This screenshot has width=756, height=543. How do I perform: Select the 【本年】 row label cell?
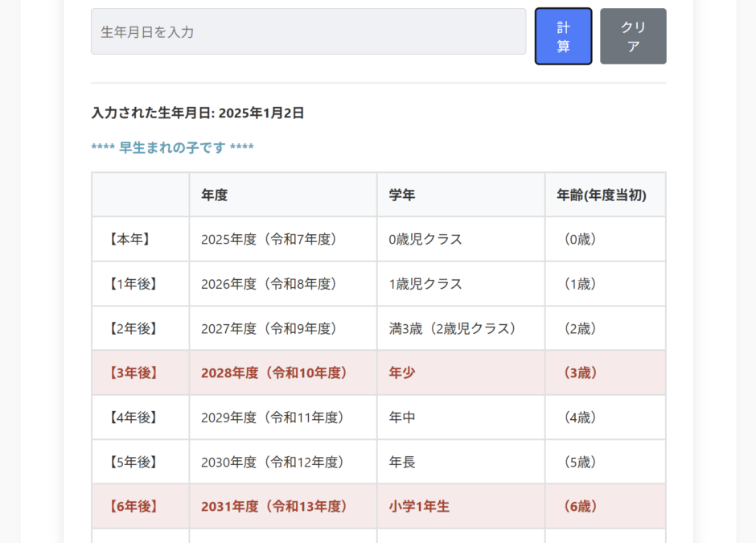(x=129, y=239)
